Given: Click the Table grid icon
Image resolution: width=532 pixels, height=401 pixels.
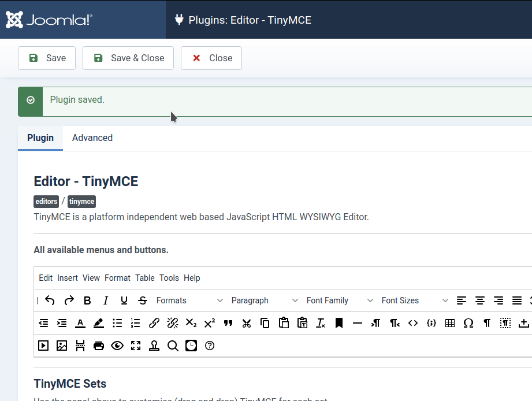Looking at the screenshot, I should pyautogui.click(x=450, y=324).
